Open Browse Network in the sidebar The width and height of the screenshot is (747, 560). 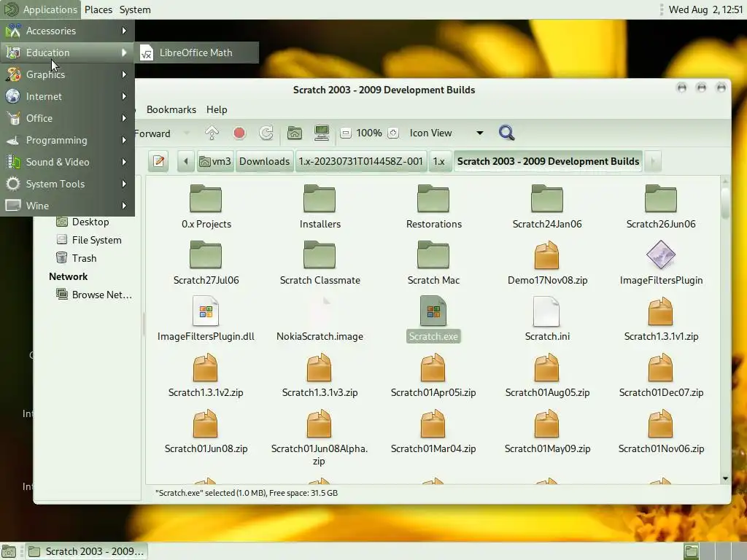click(x=94, y=295)
